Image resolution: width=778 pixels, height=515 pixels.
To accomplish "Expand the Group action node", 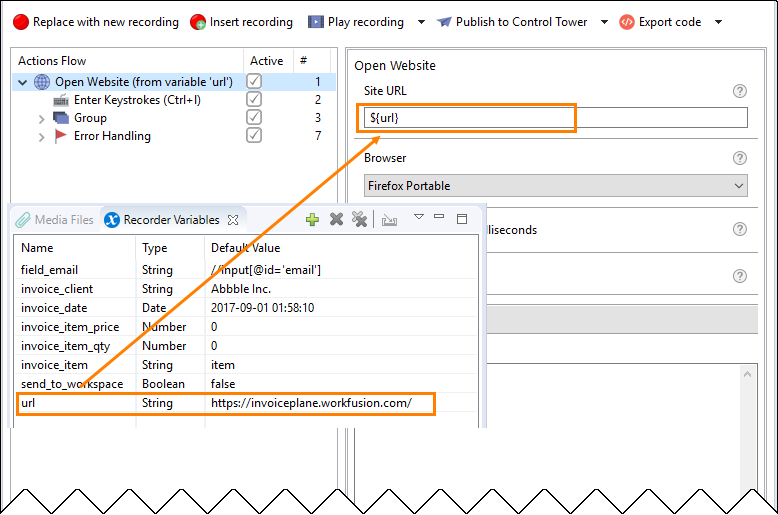I will click(x=42, y=119).
